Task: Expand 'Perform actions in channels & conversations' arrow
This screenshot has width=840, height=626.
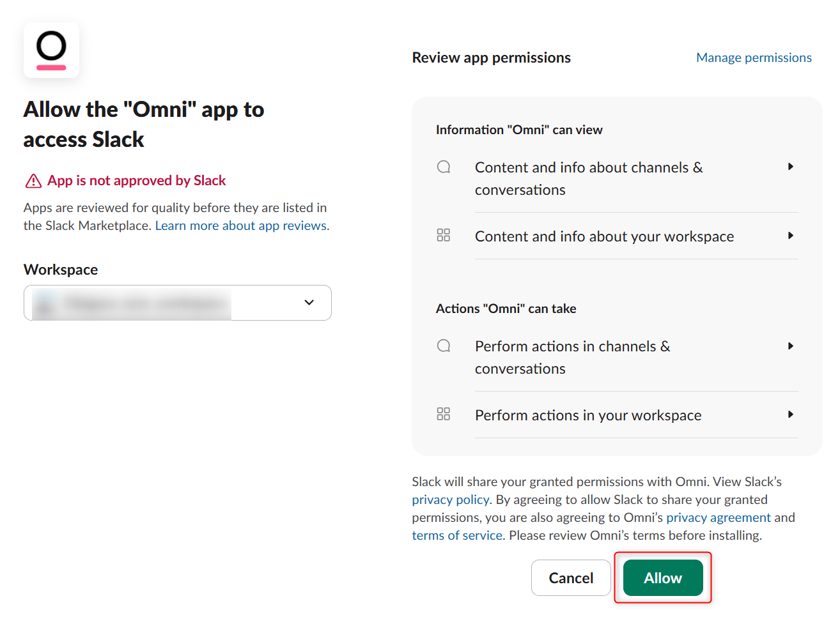Action: click(x=791, y=346)
